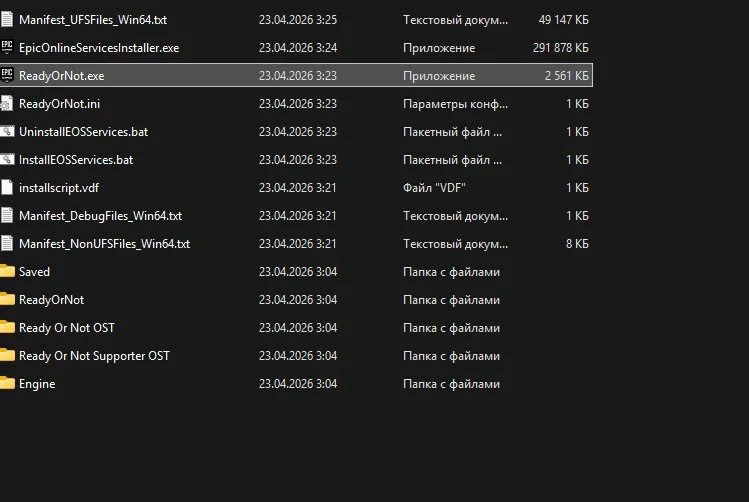Screen dimensions: 749x502
Task: Click the Файл "VDF" type cell
Action: pyautogui.click(x=434, y=188)
